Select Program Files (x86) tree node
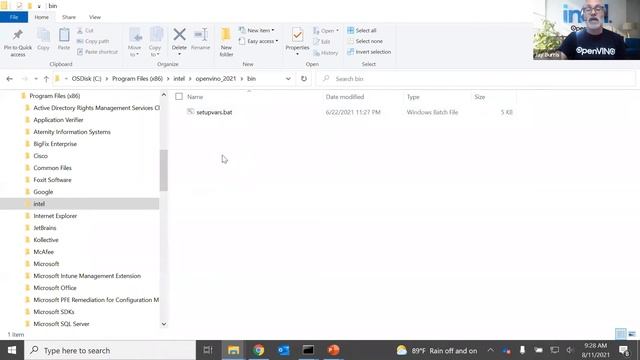The height and width of the screenshot is (360, 640). [x=55, y=96]
